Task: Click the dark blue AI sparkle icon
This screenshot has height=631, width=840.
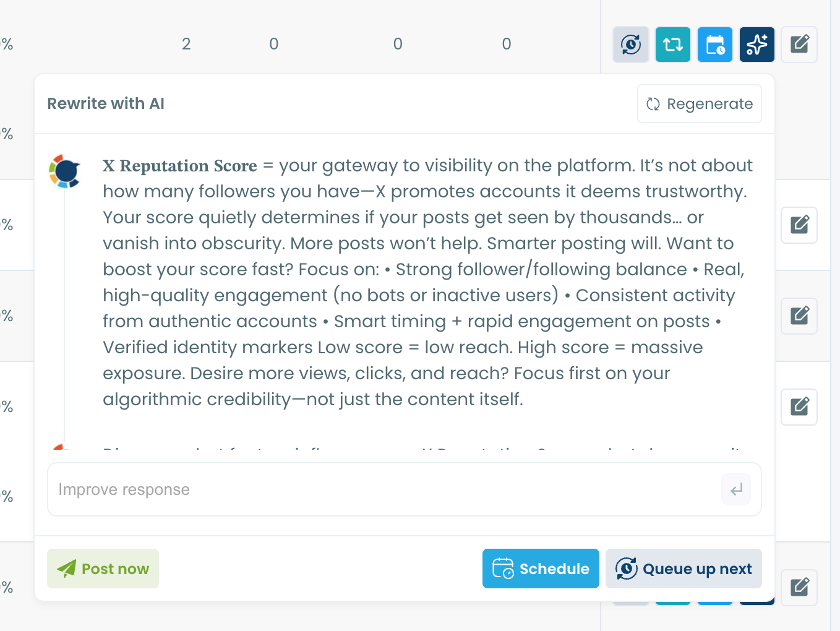Action: click(x=756, y=45)
